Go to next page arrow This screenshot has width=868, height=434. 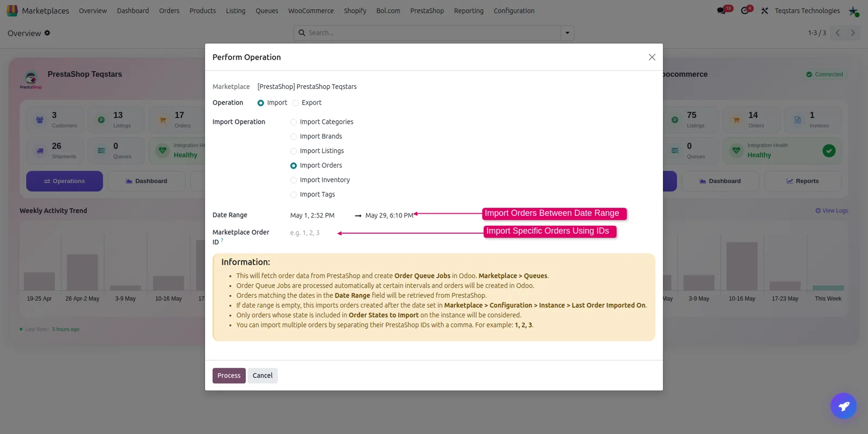click(x=853, y=33)
